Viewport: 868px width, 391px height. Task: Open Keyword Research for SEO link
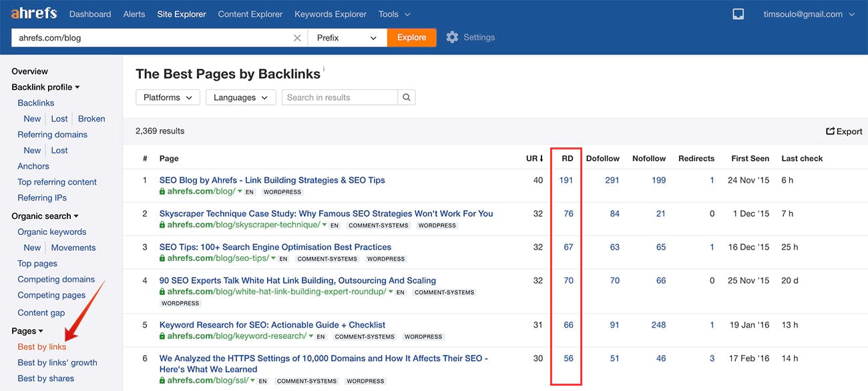(272, 325)
